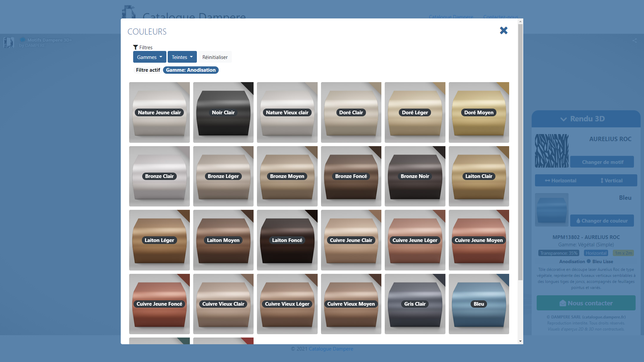This screenshot has height=362, width=644.
Task: Select the Bronze Léger finish
Action: (223, 176)
